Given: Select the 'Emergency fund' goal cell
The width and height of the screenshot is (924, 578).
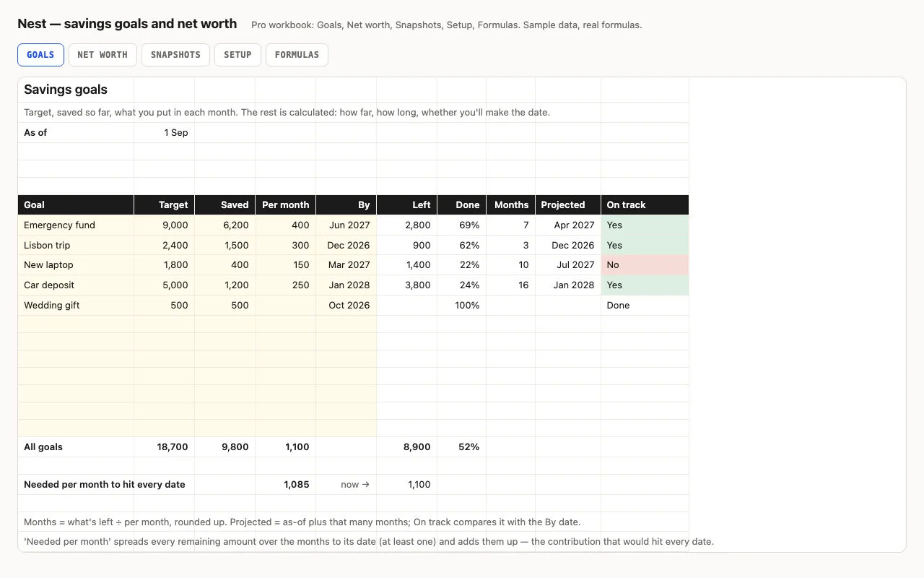Looking at the screenshot, I should point(76,225).
